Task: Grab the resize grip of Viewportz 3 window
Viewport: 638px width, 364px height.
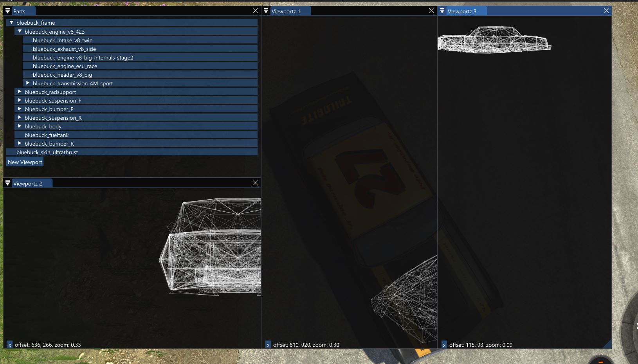Action: (607, 344)
